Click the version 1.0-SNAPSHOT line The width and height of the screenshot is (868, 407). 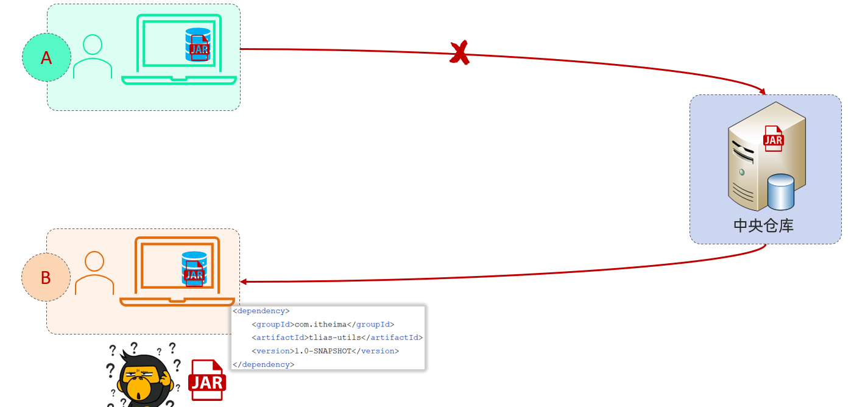tap(325, 351)
